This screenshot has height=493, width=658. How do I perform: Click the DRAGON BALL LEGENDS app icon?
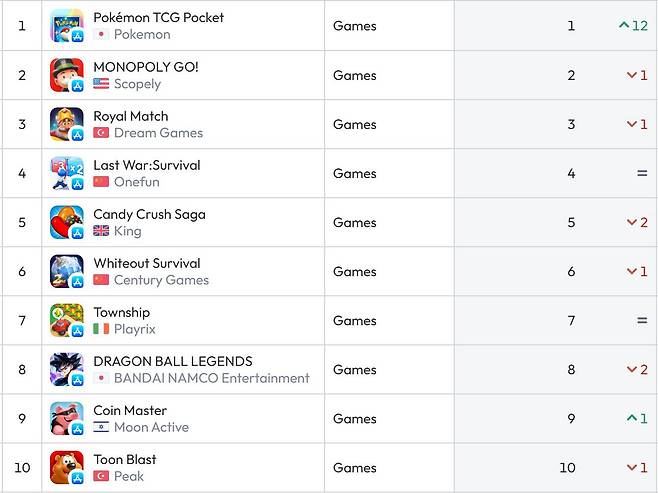coord(67,369)
